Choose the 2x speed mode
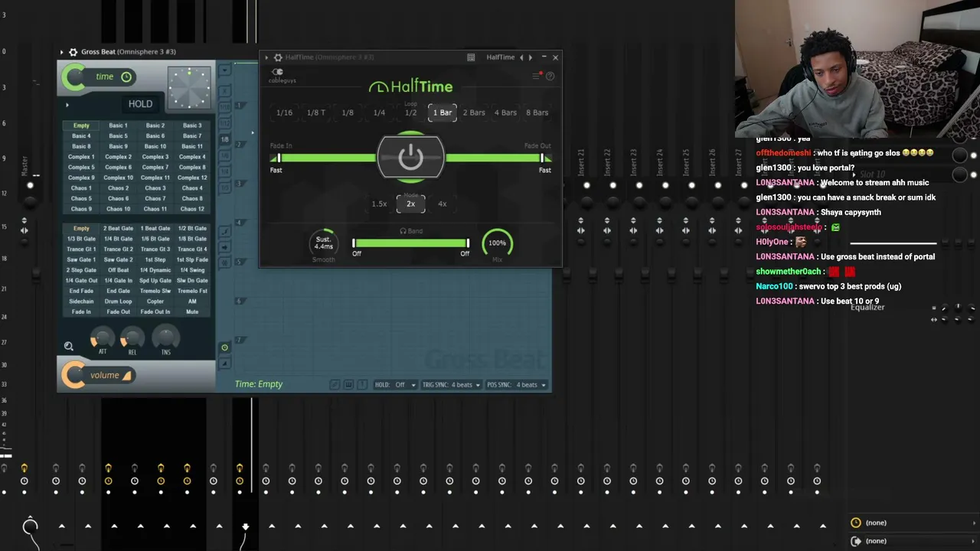 pos(410,204)
